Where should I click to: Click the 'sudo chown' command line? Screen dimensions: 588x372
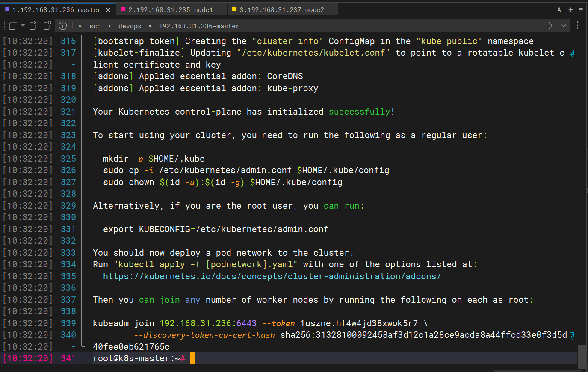click(x=223, y=182)
